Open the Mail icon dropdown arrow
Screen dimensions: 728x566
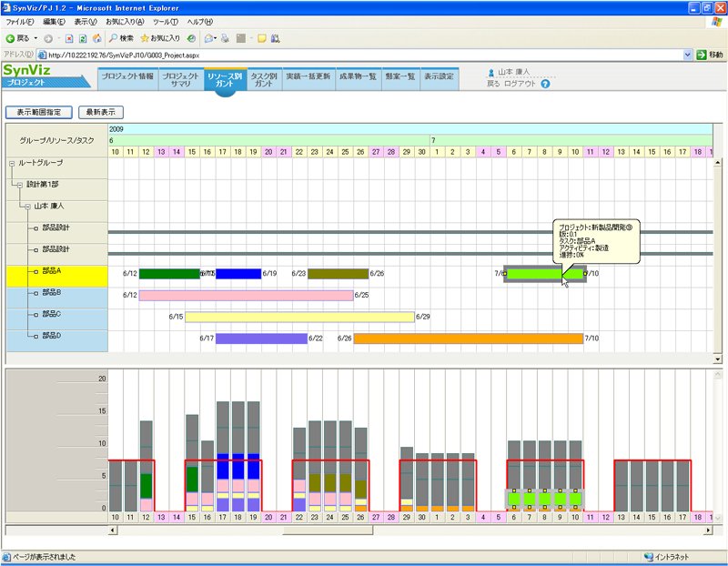click(216, 38)
